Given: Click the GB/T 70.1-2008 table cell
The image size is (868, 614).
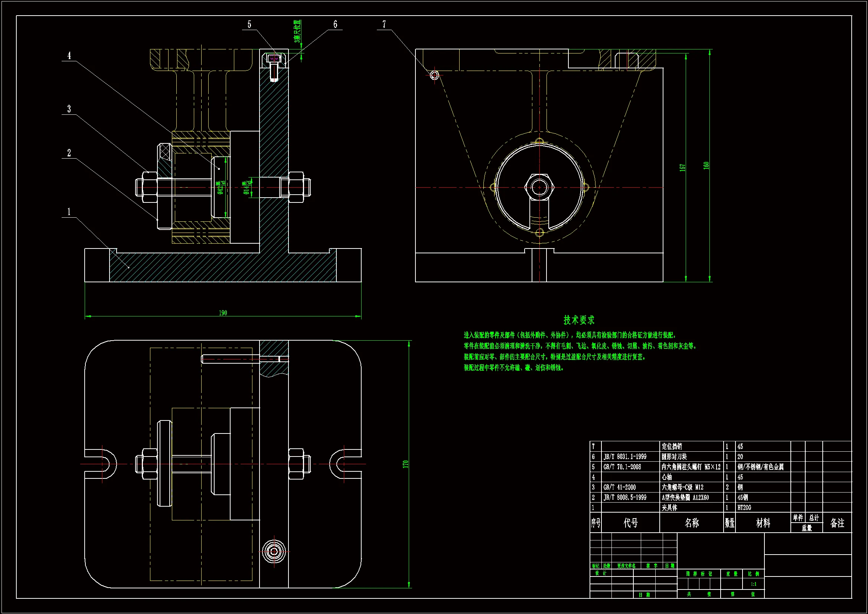Looking at the screenshot, I should pos(622,467).
